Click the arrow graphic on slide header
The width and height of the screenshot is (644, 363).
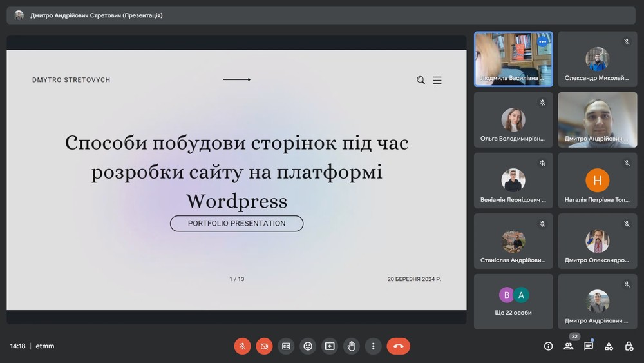pos(236,79)
